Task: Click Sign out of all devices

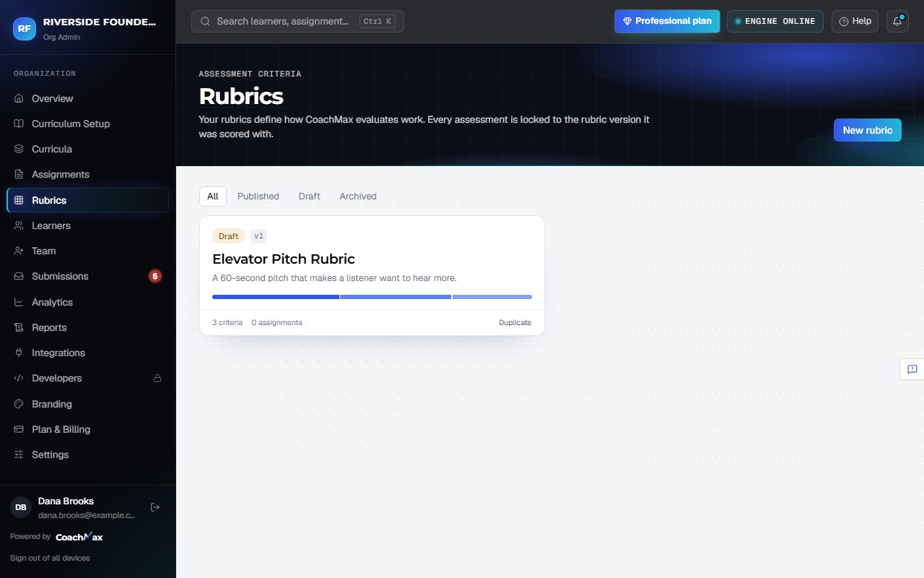Action: point(50,558)
